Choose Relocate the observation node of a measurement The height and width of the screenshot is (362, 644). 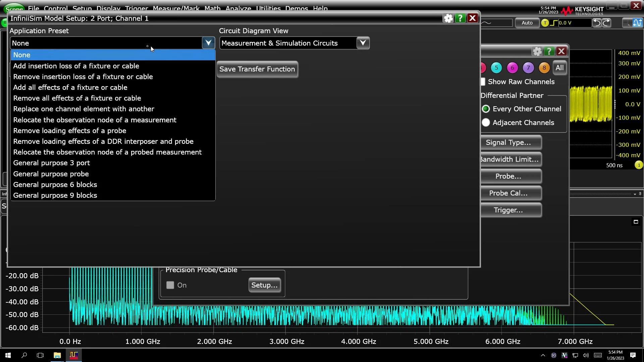(113, 120)
